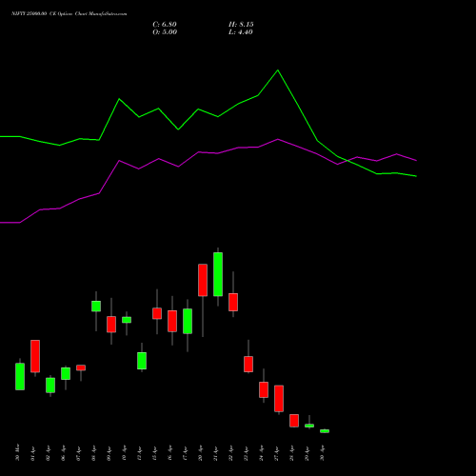Click the NIFTY 25000.00 CE Options chart title
The height and width of the screenshot is (476, 476).
coord(69,13)
